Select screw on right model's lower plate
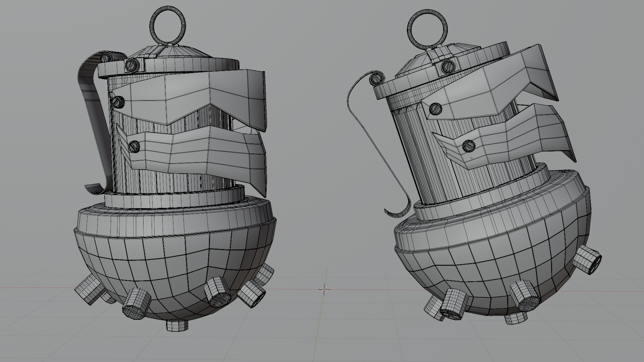 (469, 146)
